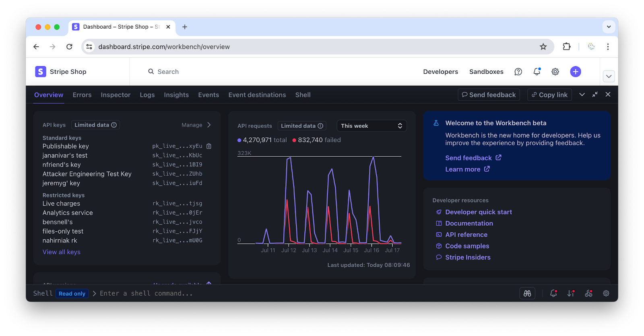Open the View all keys link
This screenshot has width=644, height=336.
pyautogui.click(x=62, y=252)
